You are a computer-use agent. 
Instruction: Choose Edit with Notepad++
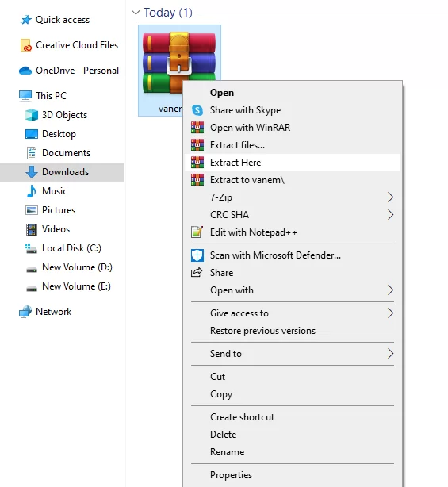[293, 232]
